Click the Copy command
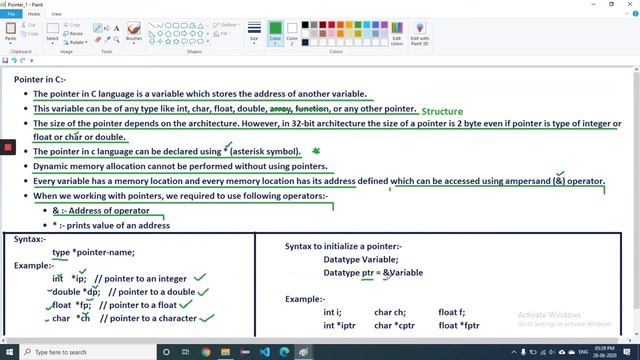640x360 pixels. pos(29,34)
